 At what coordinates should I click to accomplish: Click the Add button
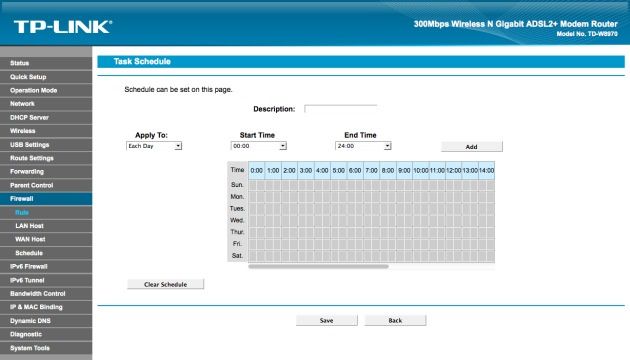[x=472, y=147]
